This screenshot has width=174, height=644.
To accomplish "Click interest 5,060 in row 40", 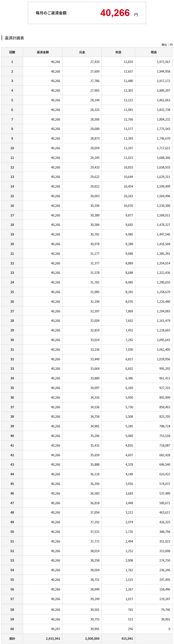I will click(129, 436).
